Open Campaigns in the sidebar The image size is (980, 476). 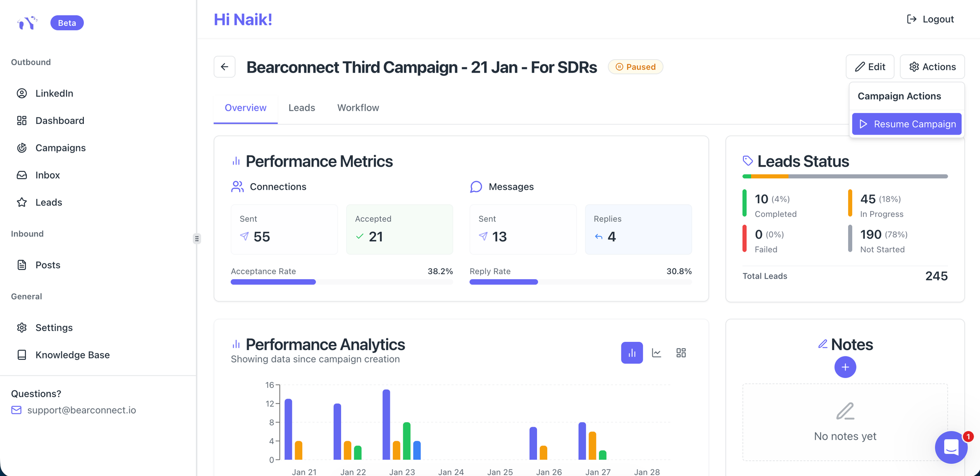[x=60, y=148]
